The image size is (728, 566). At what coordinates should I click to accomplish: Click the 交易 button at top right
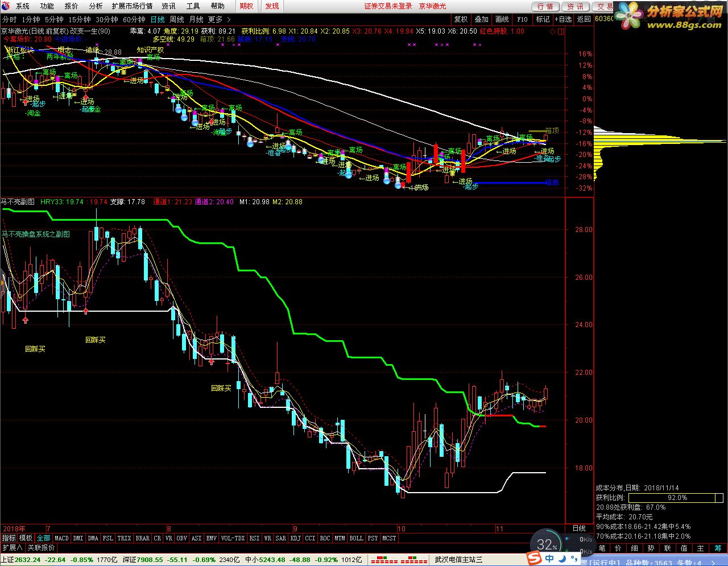[603, 6]
